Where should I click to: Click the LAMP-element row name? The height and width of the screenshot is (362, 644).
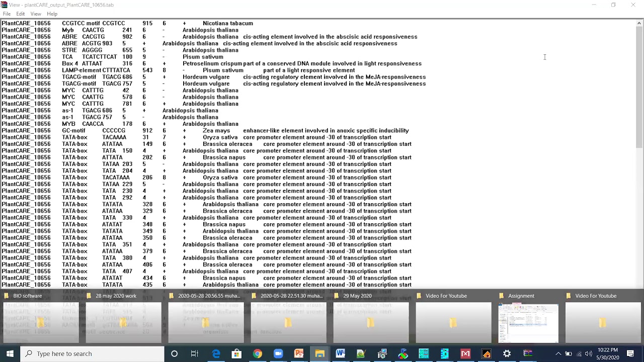tap(82, 70)
